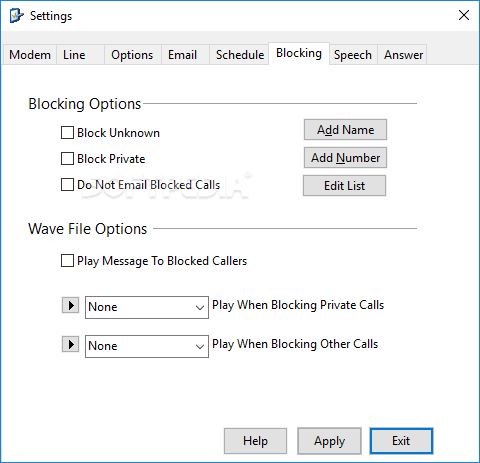Apply the blocking settings
Image resolution: width=480 pixels, height=463 pixels.
click(x=329, y=441)
